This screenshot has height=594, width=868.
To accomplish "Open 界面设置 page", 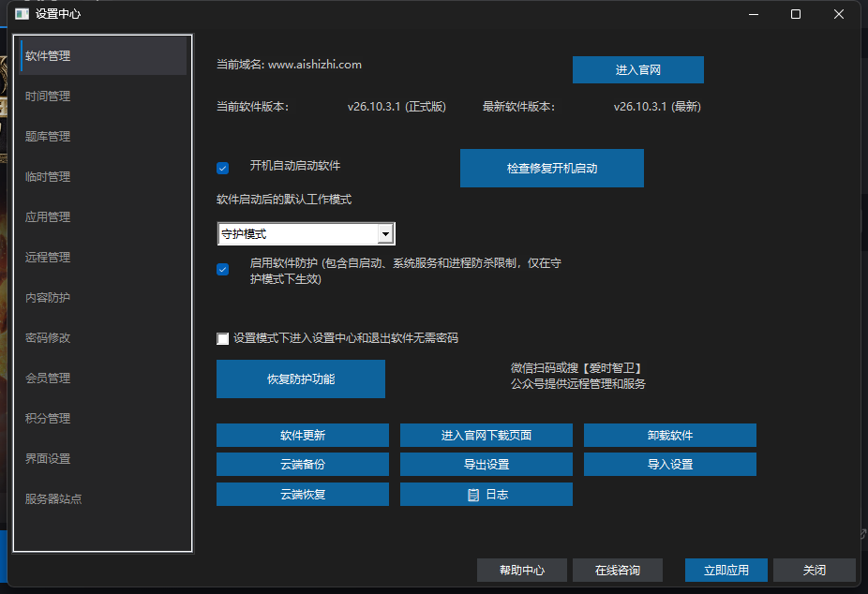I will 103,459.
